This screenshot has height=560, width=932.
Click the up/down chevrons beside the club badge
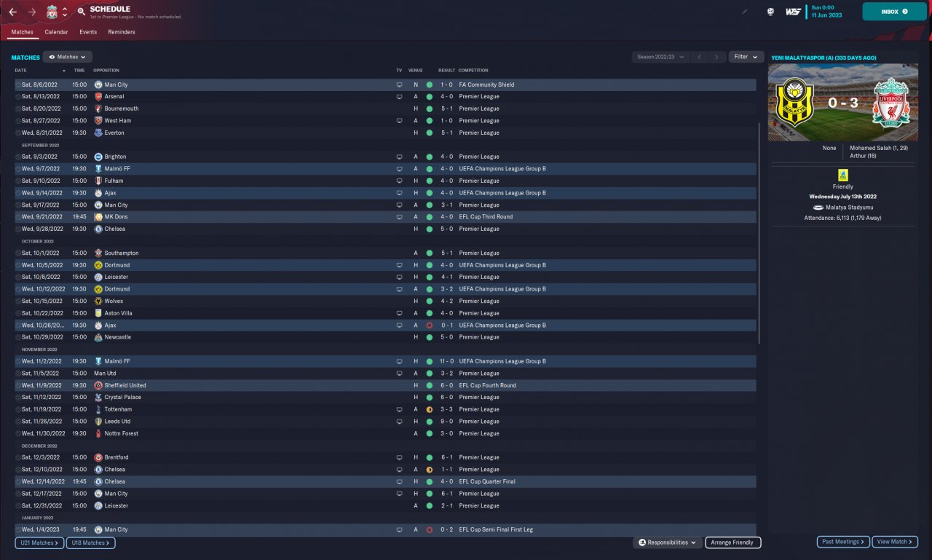tap(65, 12)
